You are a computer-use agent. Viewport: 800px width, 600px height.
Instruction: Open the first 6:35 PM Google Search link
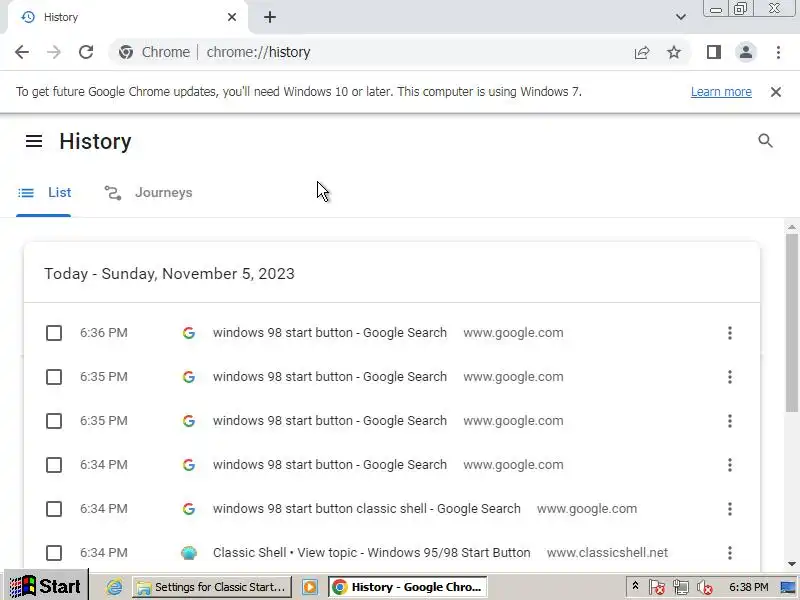[x=330, y=377]
